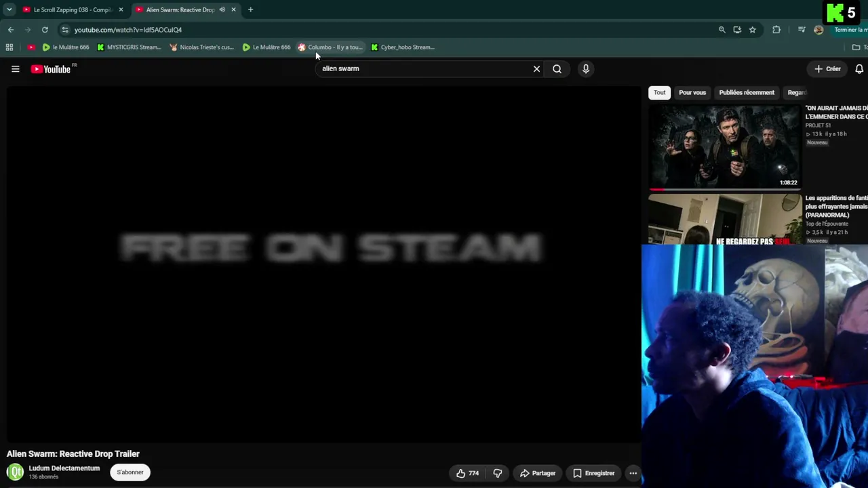Open the YouTube notifications bell
Image resolution: width=868 pixels, height=488 pixels.
[x=859, y=68]
